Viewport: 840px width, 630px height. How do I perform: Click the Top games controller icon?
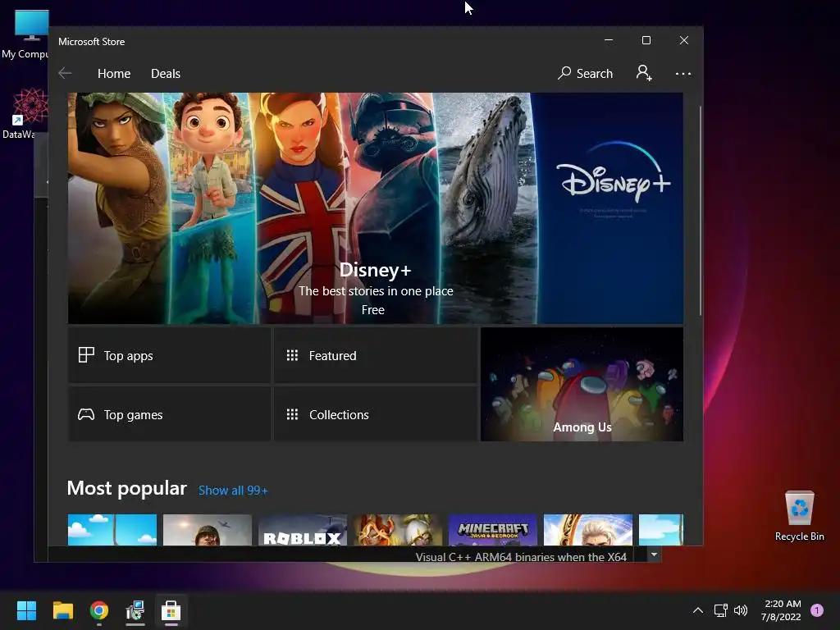click(86, 414)
